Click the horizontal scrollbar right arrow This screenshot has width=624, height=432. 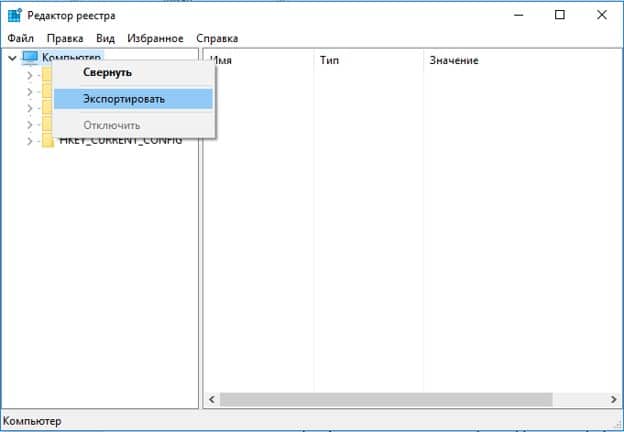click(613, 399)
